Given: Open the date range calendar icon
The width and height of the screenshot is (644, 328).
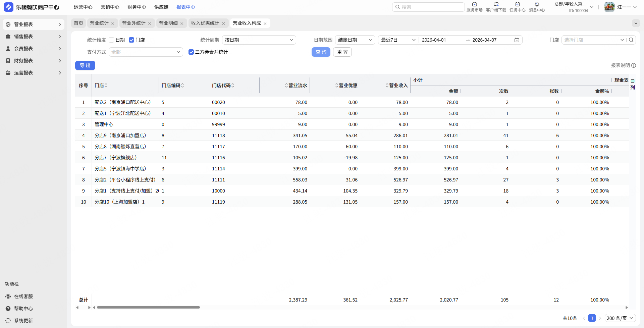Looking at the screenshot, I should (517, 40).
